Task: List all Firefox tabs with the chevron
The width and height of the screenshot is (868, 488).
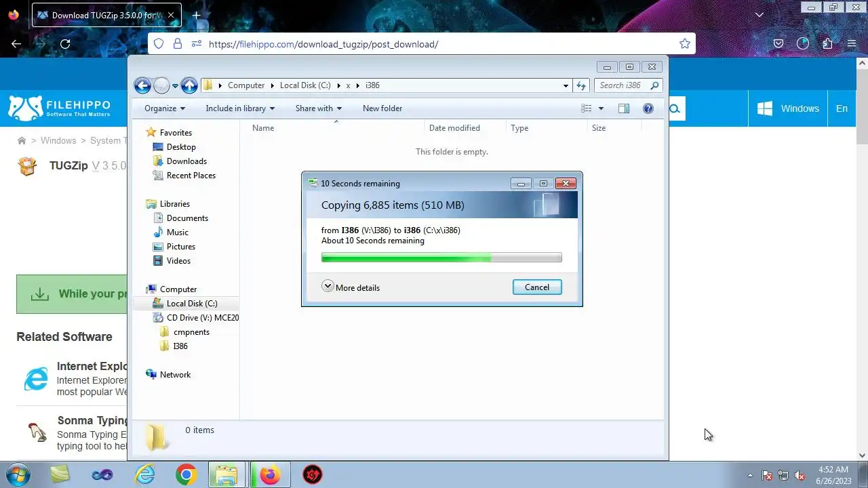Action: point(759,15)
